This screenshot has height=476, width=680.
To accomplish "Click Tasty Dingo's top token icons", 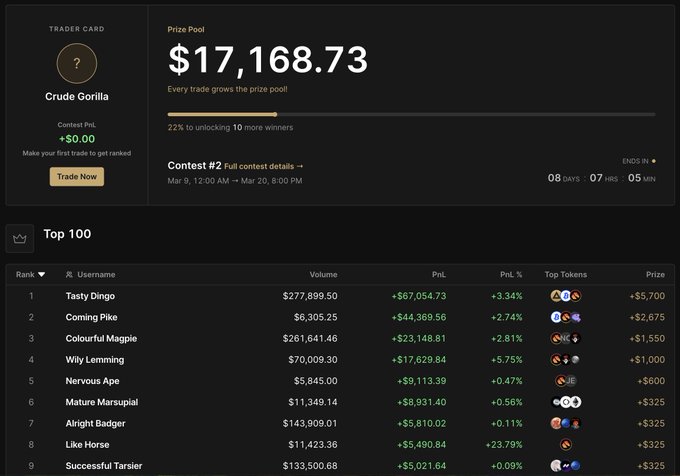I will click(x=566, y=296).
